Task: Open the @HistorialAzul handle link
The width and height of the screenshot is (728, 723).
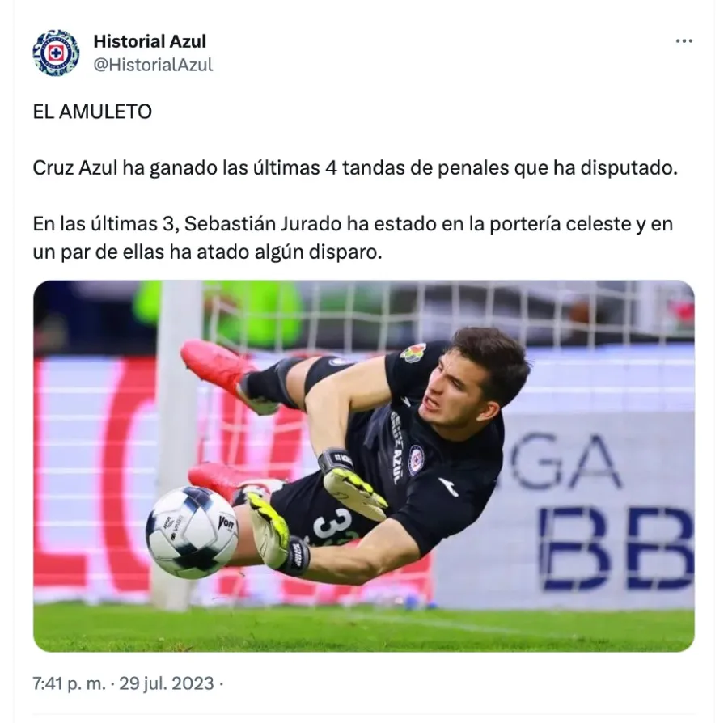Action: click(153, 65)
